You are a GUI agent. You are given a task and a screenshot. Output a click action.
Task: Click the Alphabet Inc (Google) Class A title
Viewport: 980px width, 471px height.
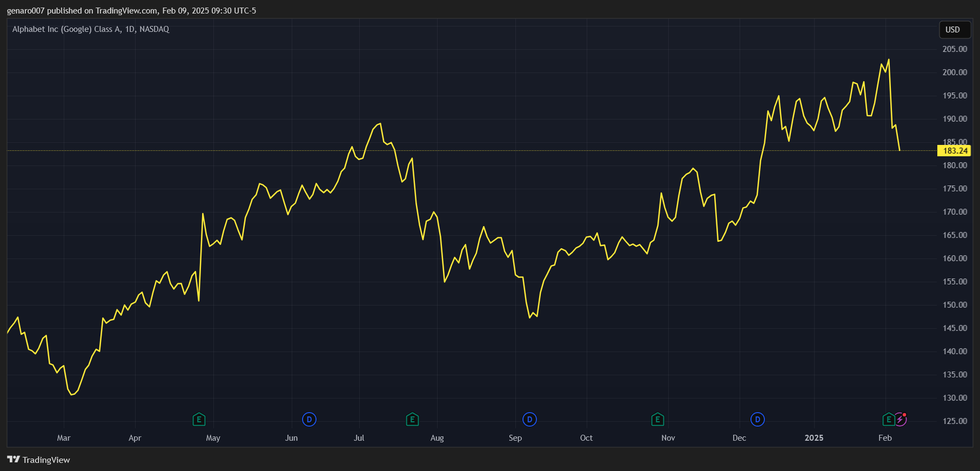[66, 29]
